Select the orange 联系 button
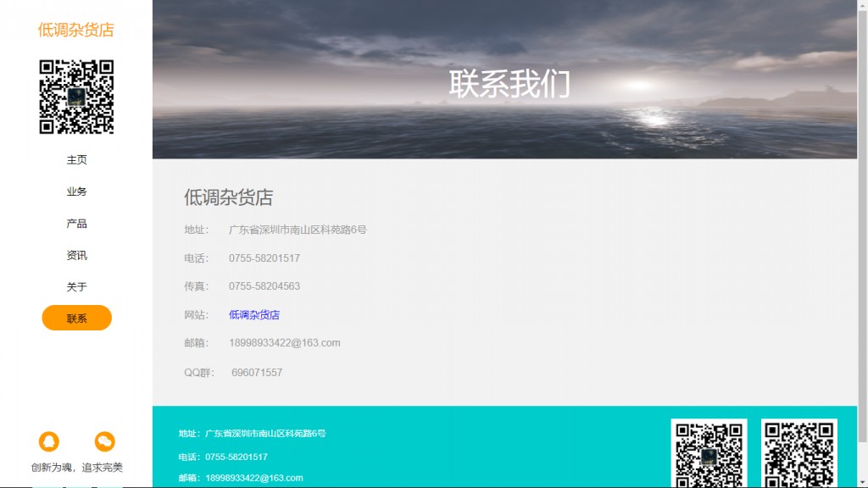 pyautogui.click(x=76, y=319)
